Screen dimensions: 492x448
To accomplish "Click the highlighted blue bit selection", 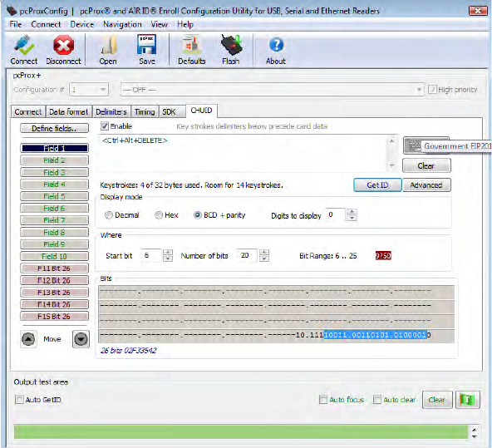I will [376, 335].
